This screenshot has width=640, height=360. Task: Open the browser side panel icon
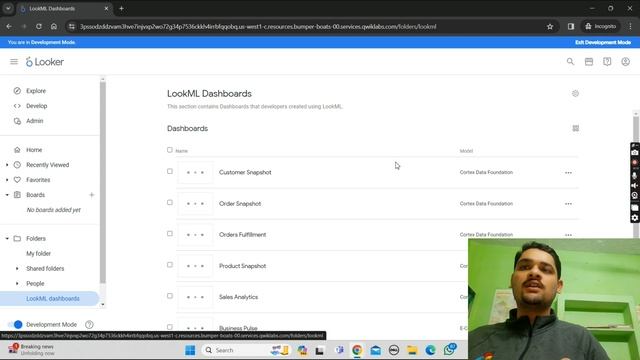coord(571,27)
